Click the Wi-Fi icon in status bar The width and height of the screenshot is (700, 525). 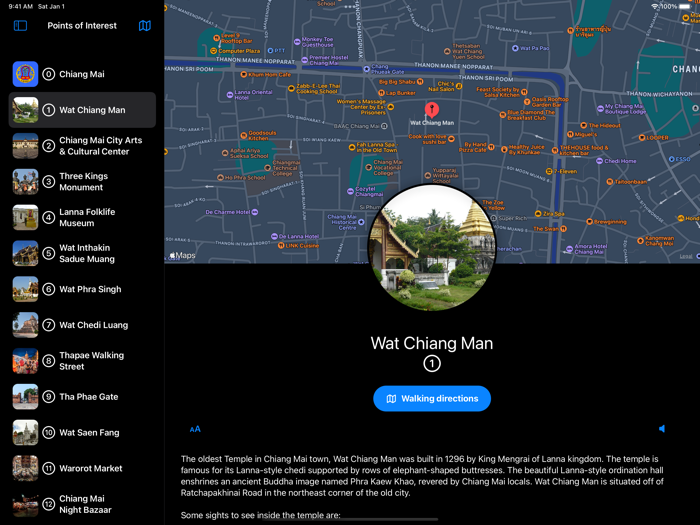click(x=655, y=7)
